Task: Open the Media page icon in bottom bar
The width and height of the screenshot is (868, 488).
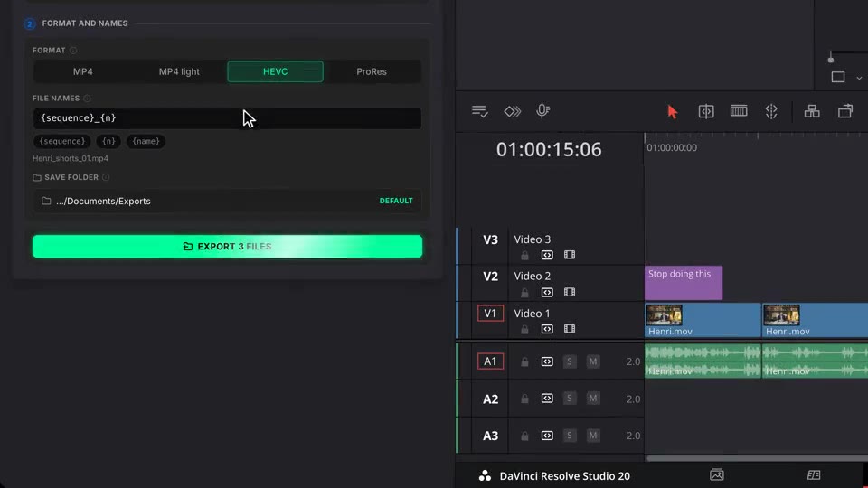Action: click(x=717, y=474)
